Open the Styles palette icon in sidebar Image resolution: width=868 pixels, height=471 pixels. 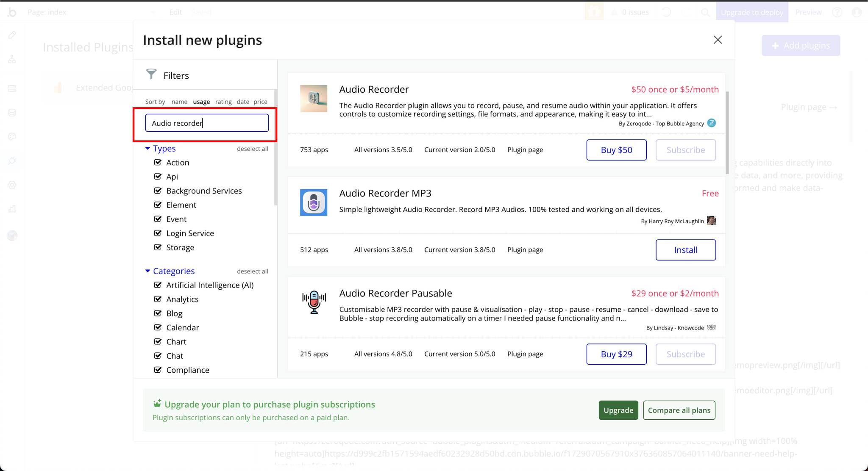[x=12, y=137]
